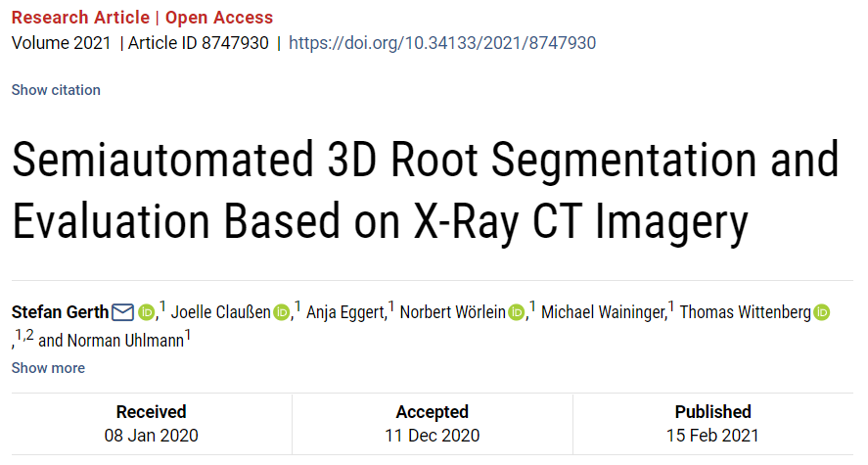Click the email envelope icon beside Stefan Gerth
The image size is (868, 465).
point(122,312)
